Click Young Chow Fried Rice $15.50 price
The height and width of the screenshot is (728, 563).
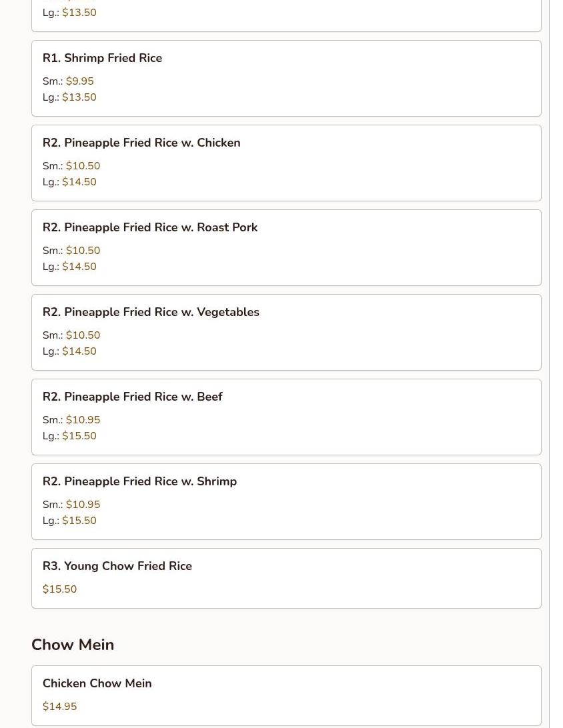(x=59, y=589)
